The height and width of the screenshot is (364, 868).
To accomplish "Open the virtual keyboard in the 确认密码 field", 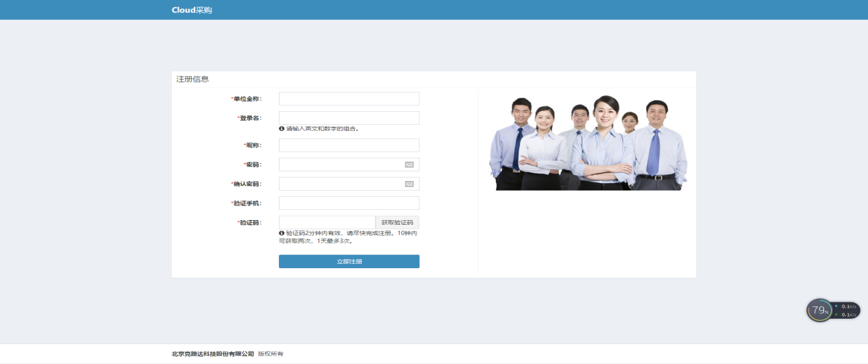I will pos(409,184).
